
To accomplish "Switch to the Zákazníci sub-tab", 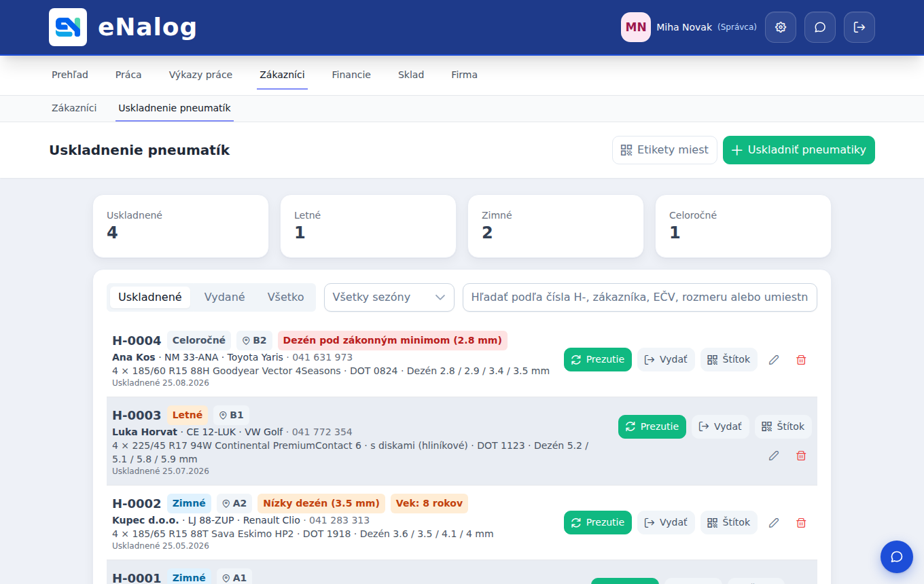I will [74, 108].
